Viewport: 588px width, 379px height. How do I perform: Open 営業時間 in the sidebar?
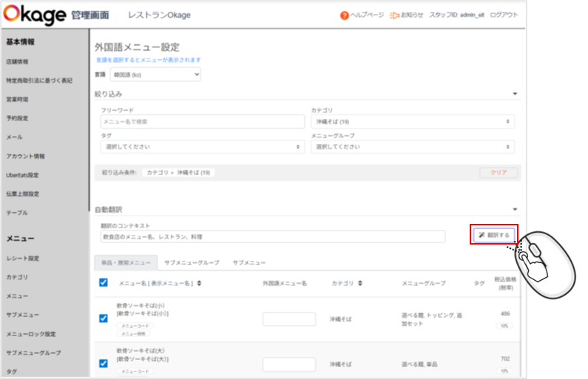tap(17, 99)
